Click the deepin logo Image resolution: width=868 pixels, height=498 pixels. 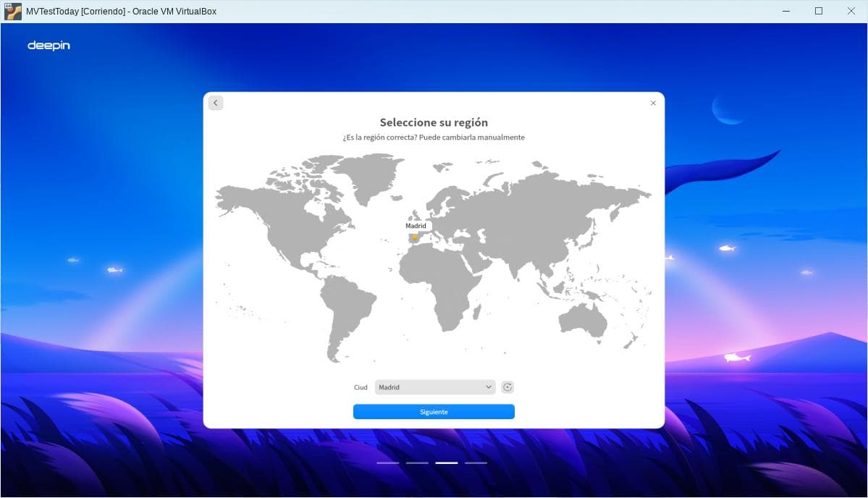[x=49, y=46]
